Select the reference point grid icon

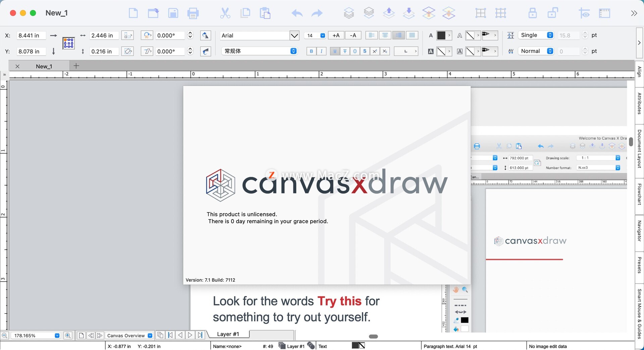click(x=69, y=43)
